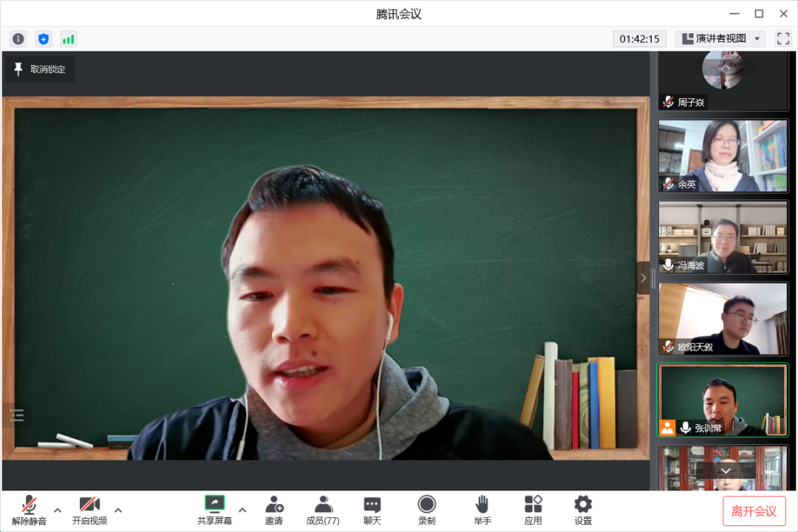
Task: Select 张训常's video thumbnail
Action: pos(723,400)
